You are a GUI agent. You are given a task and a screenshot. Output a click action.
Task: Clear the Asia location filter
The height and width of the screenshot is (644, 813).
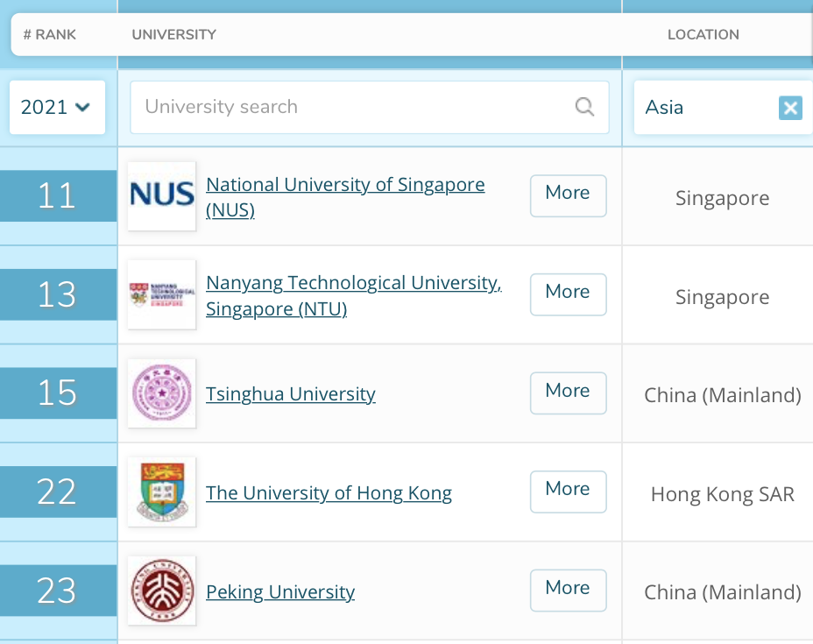[790, 108]
